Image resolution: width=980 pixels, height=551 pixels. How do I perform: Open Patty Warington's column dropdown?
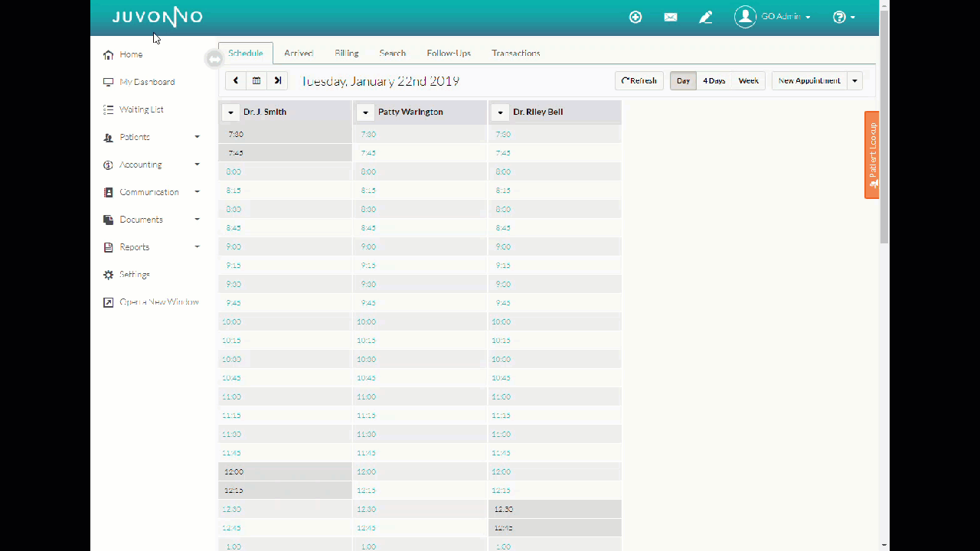pos(365,112)
